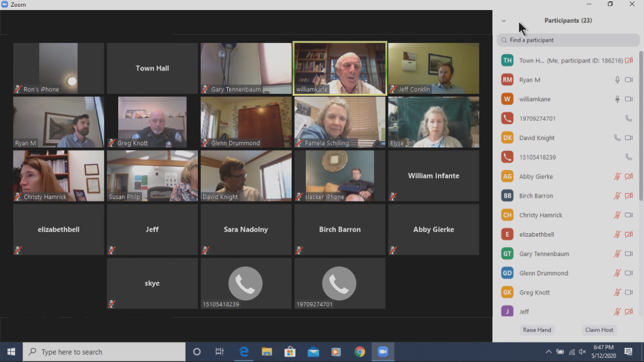
Task: Click Glenn Drummond's muted microphone icon
Action: [x=617, y=273]
